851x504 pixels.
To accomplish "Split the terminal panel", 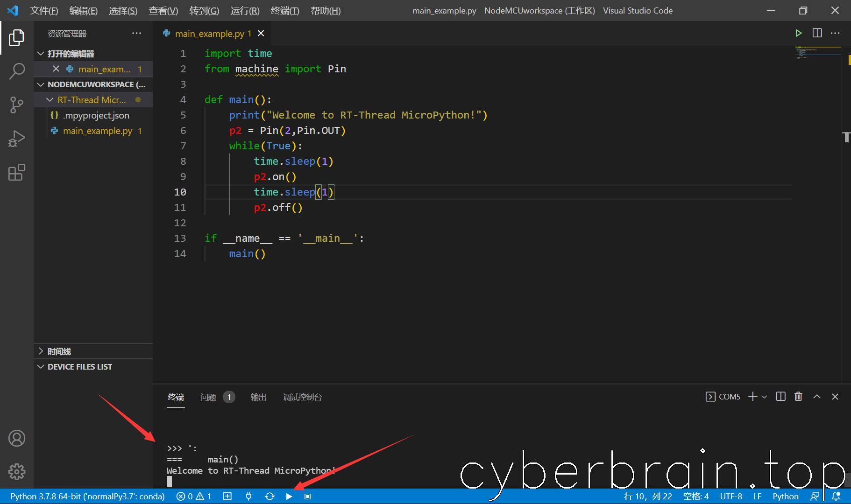I will [x=780, y=396].
